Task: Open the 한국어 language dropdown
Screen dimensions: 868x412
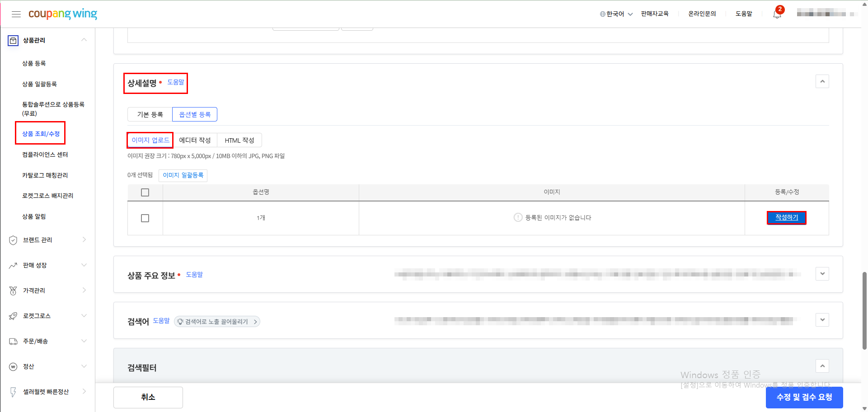Action: 616,14
